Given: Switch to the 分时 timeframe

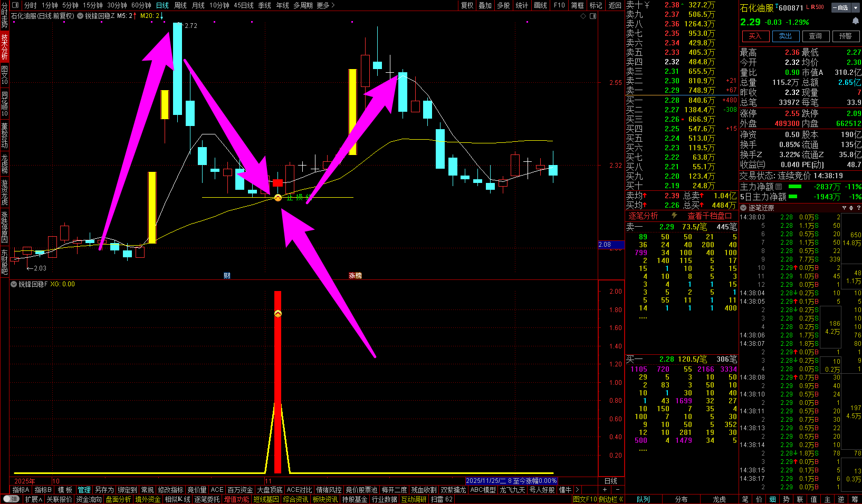Looking at the screenshot, I should click(30, 5).
